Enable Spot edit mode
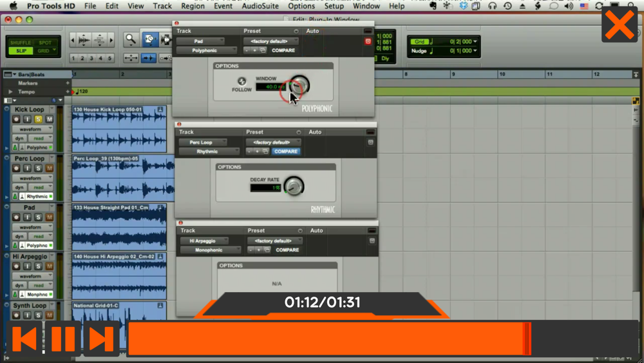The image size is (644, 363). [45, 43]
